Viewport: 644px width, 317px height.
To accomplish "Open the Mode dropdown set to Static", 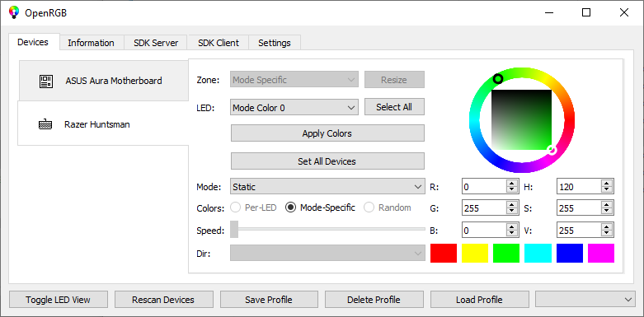I will [327, 187].
